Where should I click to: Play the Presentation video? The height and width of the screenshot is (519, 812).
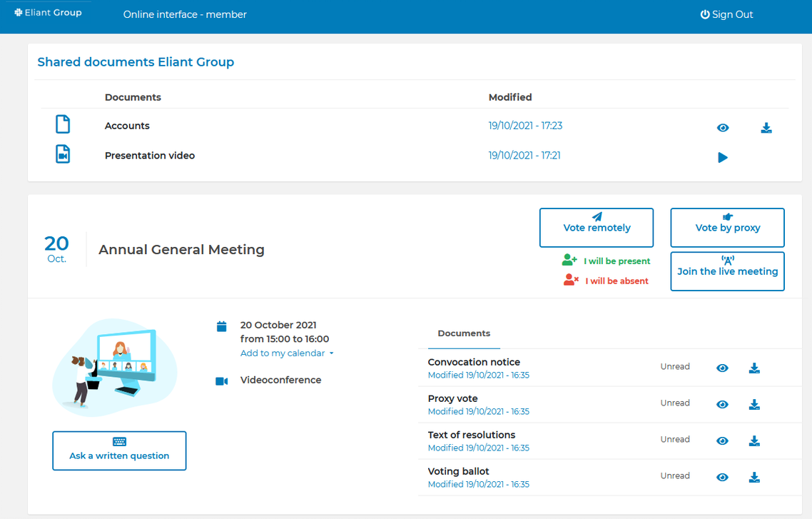(x=723, y=158)
